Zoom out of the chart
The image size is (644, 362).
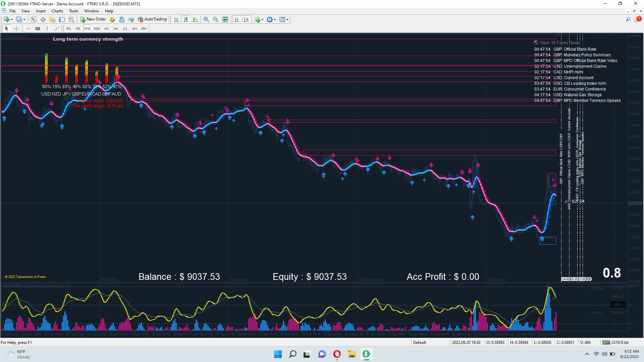click(x=216, y=19)
